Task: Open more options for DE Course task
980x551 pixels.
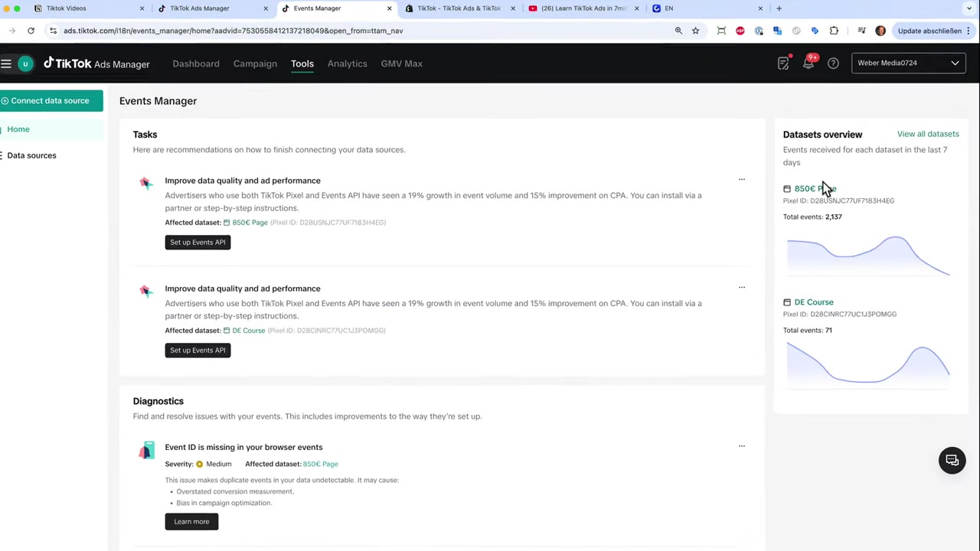Action: point(741,288)
